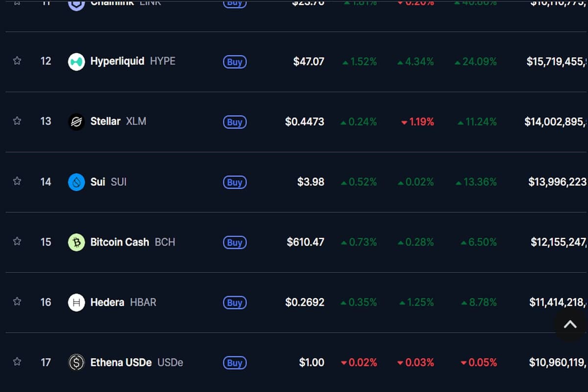Click the Ethena USDe logo icon
588x392 pixels.
pyautogui.click(x=76, y=363)
